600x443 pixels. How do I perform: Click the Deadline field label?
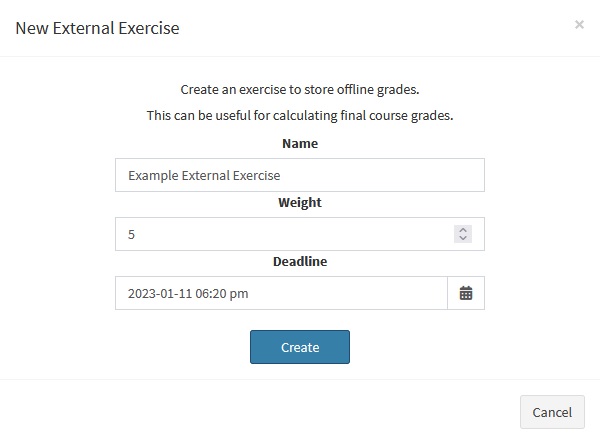300,261
